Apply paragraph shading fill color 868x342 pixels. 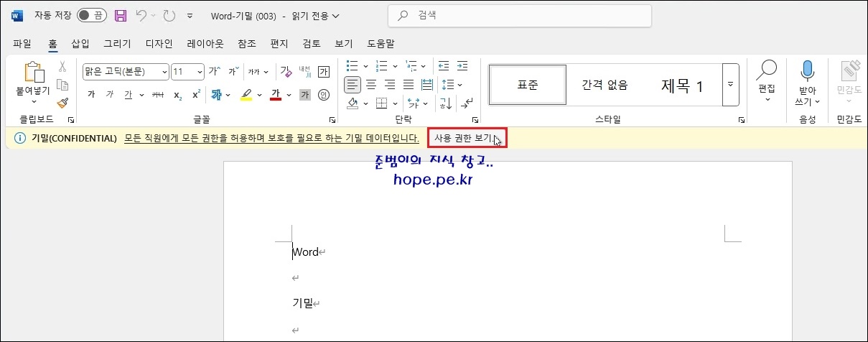pyautogui.click(x=353, y=103)
